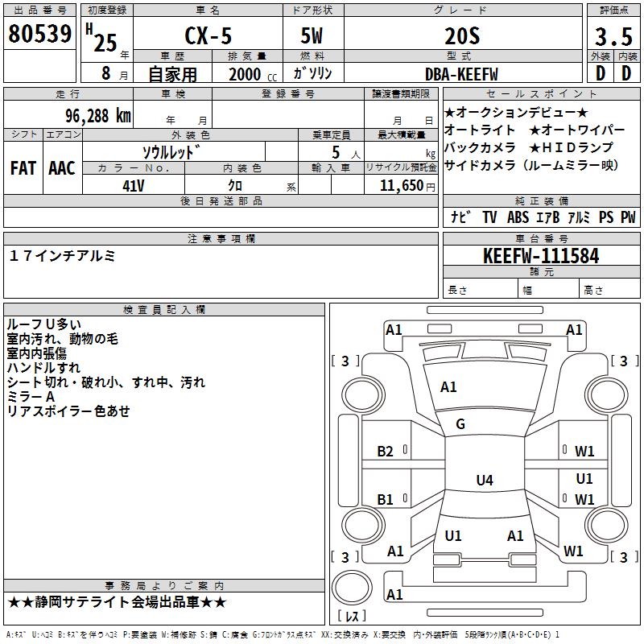Select the registration month 8
Image resolution: width=644 pixels, height=644 pixels.
[106, 73]
